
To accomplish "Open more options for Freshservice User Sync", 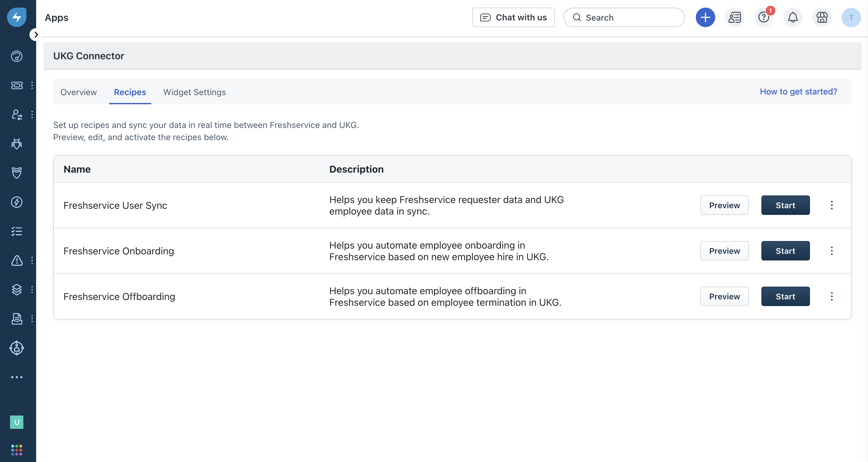I will tap(831, 205).
